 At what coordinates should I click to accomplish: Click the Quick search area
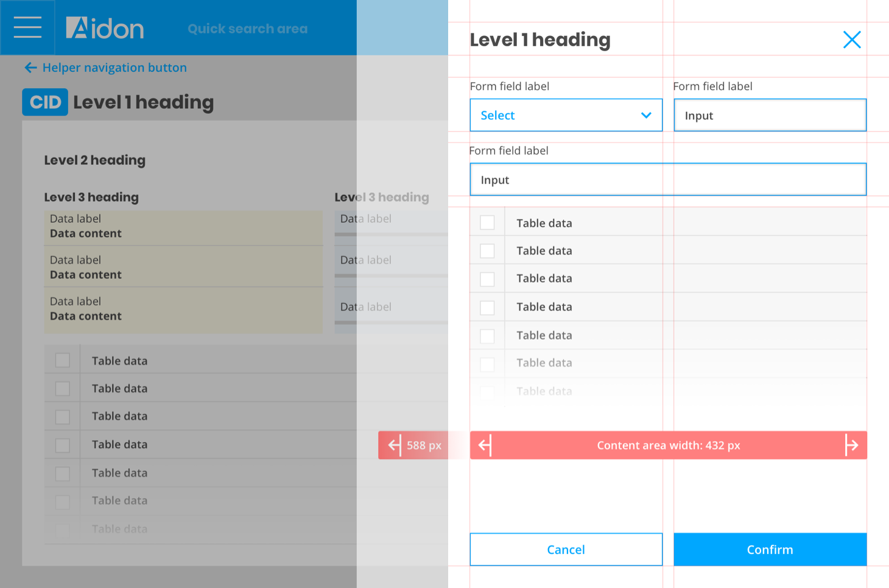click(247, 29)
